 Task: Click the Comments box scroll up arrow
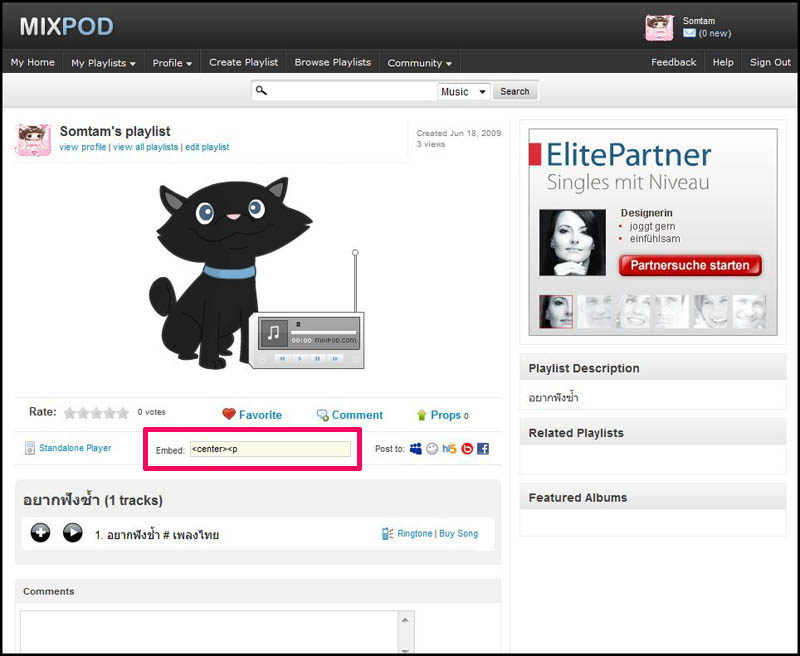coord(405,620)
